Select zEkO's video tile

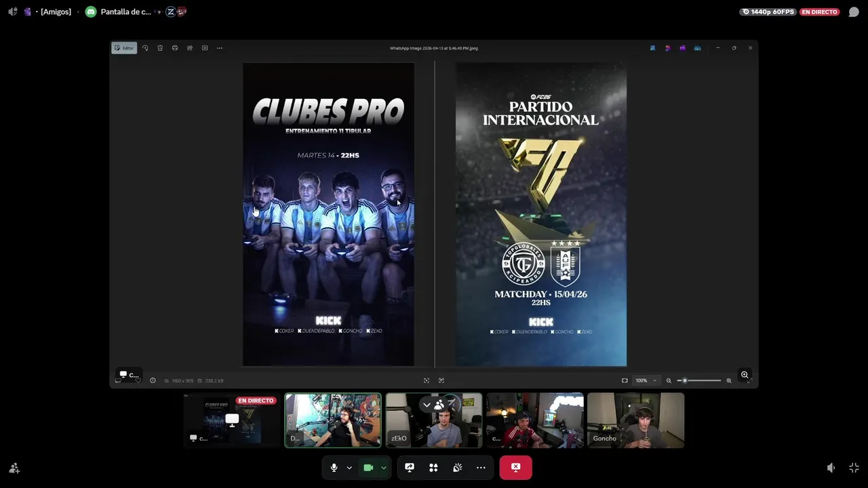coord(434,420)
